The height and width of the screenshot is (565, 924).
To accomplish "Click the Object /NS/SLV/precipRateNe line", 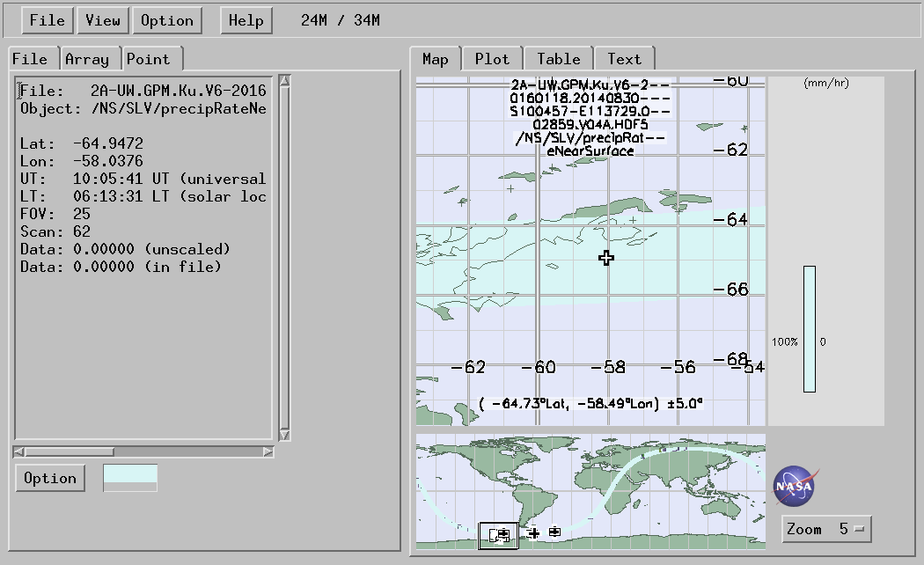I will click(143, 109).
